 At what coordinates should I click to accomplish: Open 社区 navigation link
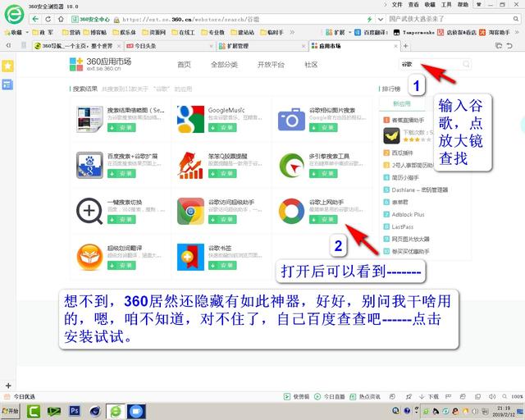pyautogui.click(x=311, y=65)
